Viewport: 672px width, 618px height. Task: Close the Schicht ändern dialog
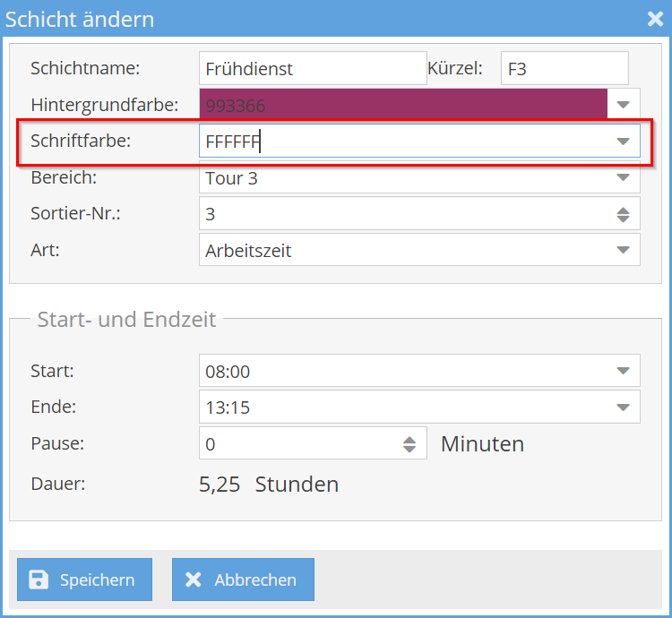click(x=655, y=19)
